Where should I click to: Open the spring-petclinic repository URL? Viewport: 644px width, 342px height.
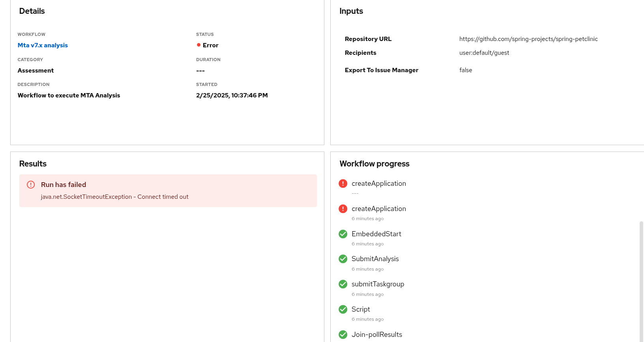[528, 39]
